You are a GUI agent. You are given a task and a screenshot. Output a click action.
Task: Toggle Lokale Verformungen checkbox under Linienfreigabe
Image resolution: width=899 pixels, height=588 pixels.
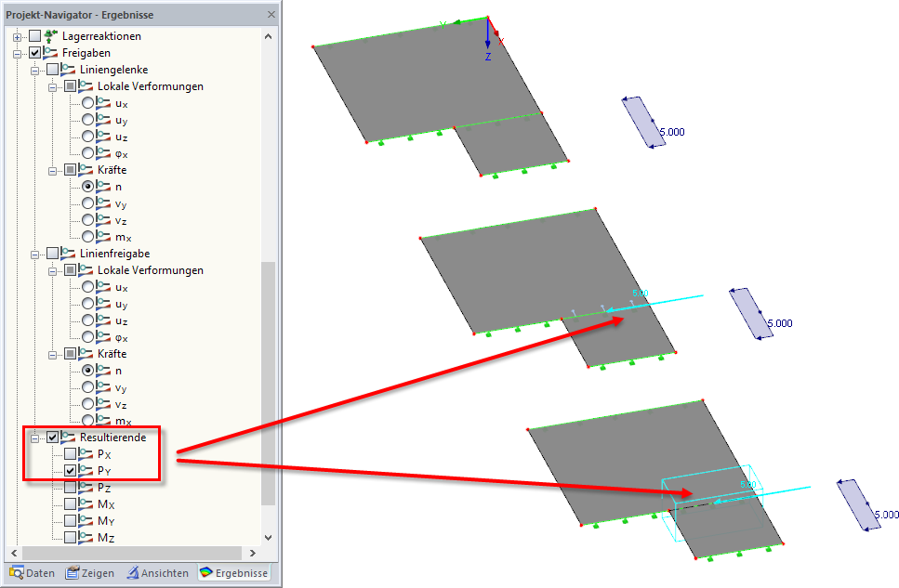[x=71, y=270]
